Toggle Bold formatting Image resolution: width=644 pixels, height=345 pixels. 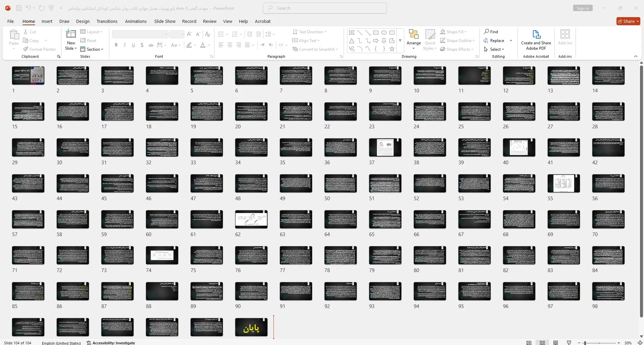pos(116,45)
